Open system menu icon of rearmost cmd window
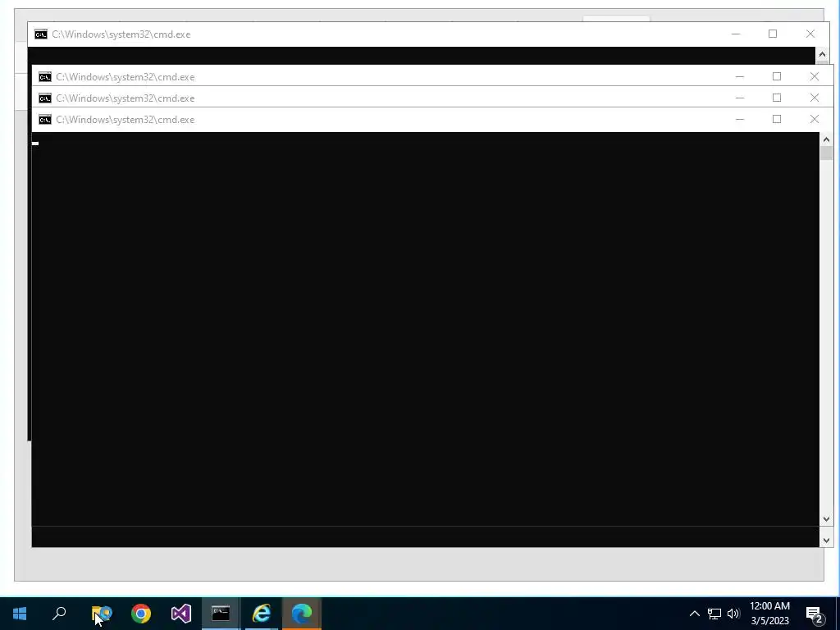840x630 pixels. (41, 34)
